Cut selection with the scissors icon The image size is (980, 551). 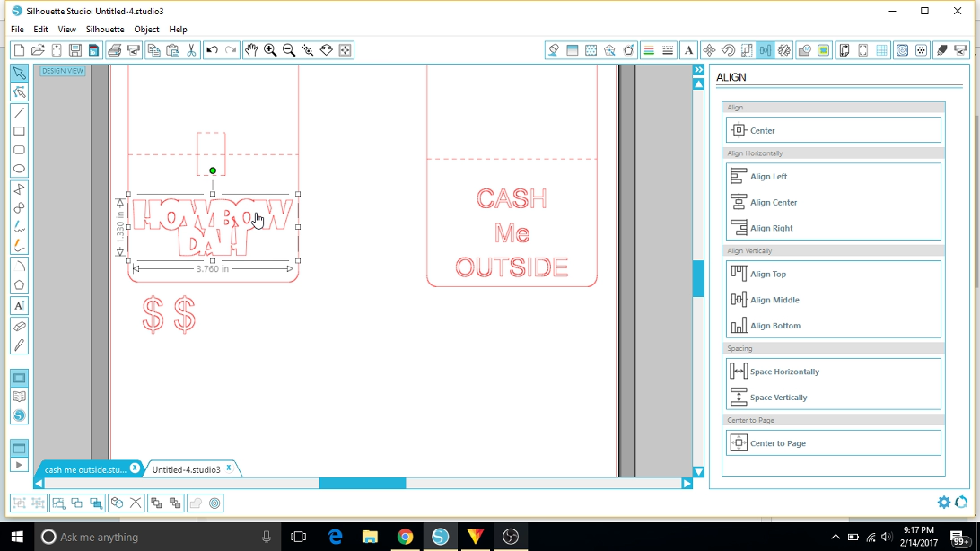(x=191, y=50)
